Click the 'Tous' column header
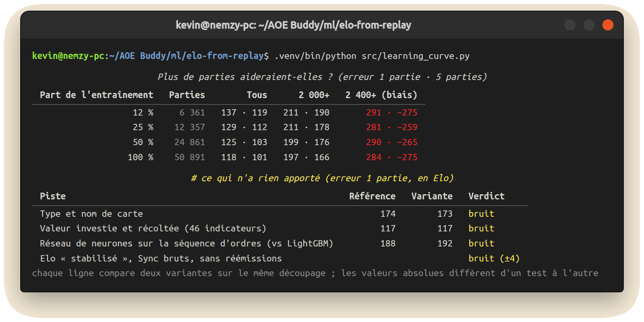The width and height of the screenshot is (644, 322). [x=257, y=95]
